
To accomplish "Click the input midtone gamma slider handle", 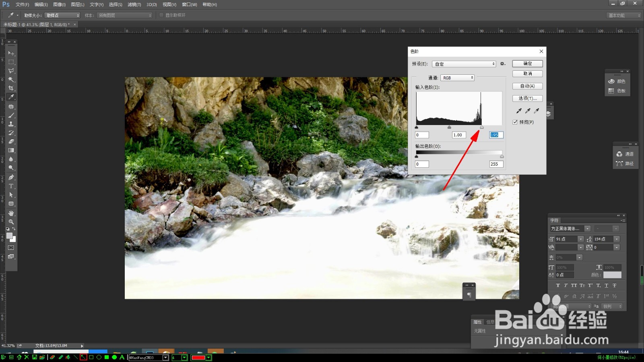I will (449, 127).
